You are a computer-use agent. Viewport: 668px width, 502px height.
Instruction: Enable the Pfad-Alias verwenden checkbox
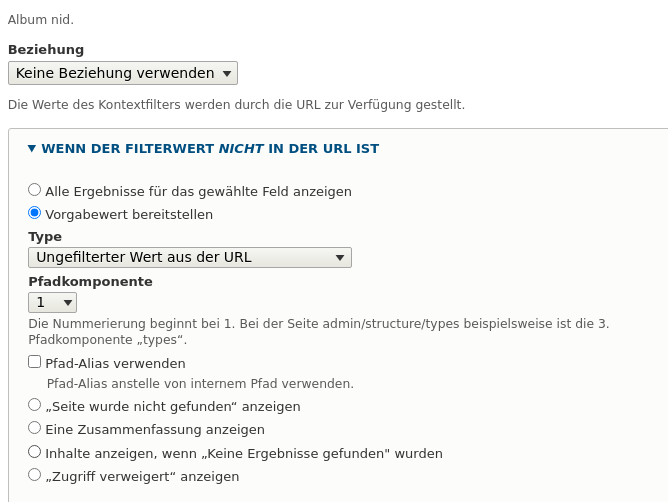[x=35, y=363]
